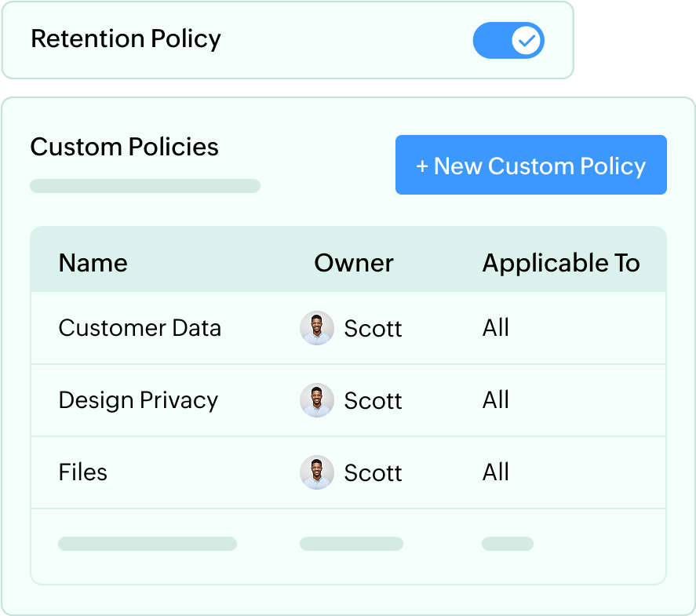Click the placeholder bar in the bottom row
Screen dimensions: 696x616
[148, 543]
